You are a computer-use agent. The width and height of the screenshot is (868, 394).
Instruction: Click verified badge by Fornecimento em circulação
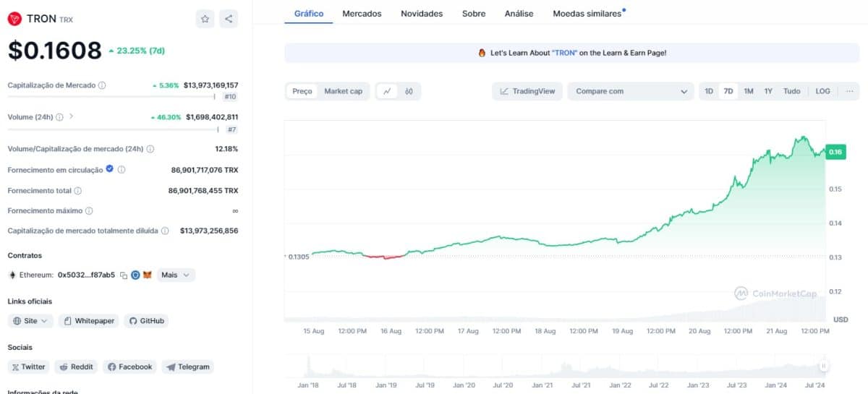[110, 169]
